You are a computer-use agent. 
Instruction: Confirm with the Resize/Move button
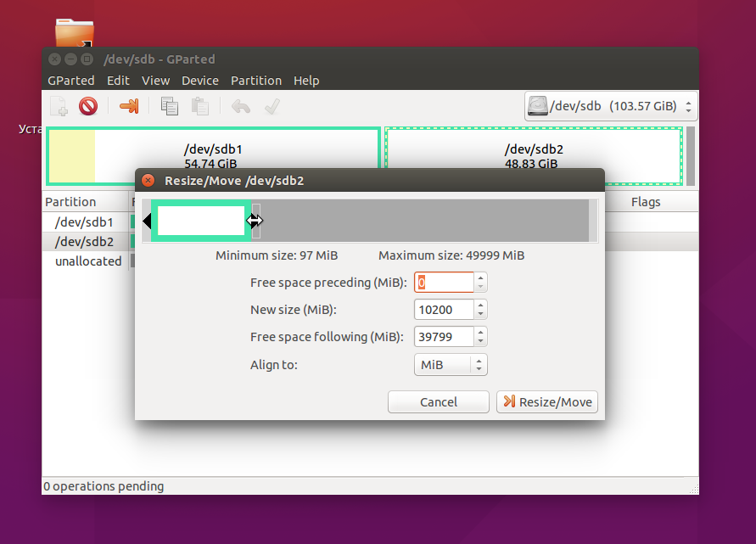[x=547, y=402]
